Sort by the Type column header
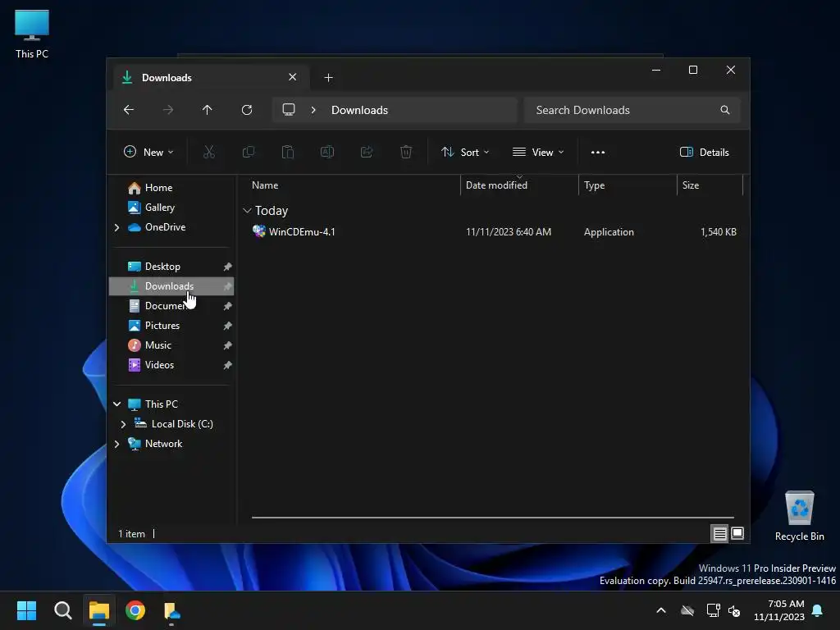 click(594, 185)
